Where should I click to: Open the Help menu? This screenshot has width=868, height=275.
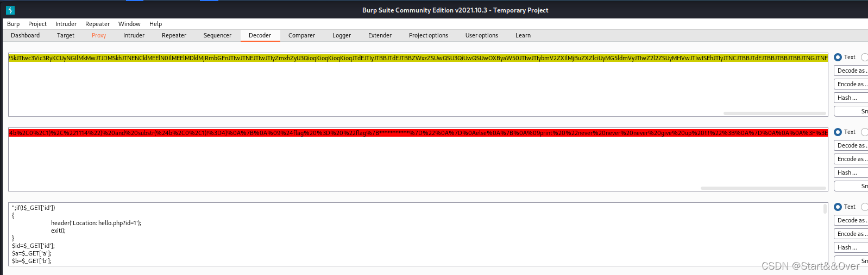(156, 24)
